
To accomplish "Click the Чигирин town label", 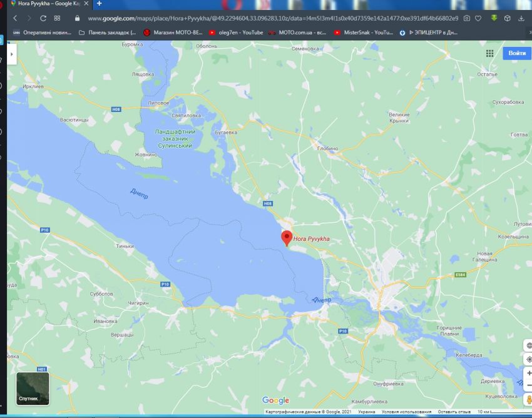I will [138, 303].
